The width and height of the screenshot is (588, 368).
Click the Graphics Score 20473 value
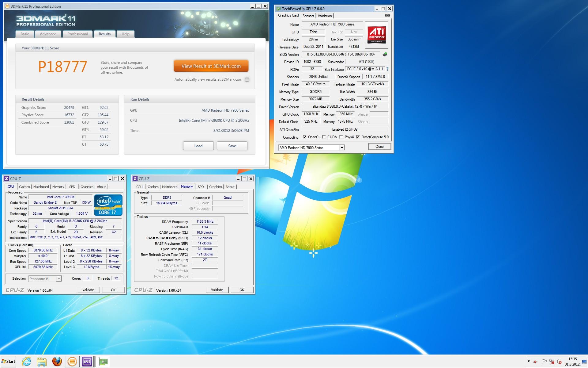[x=69, y=108]
